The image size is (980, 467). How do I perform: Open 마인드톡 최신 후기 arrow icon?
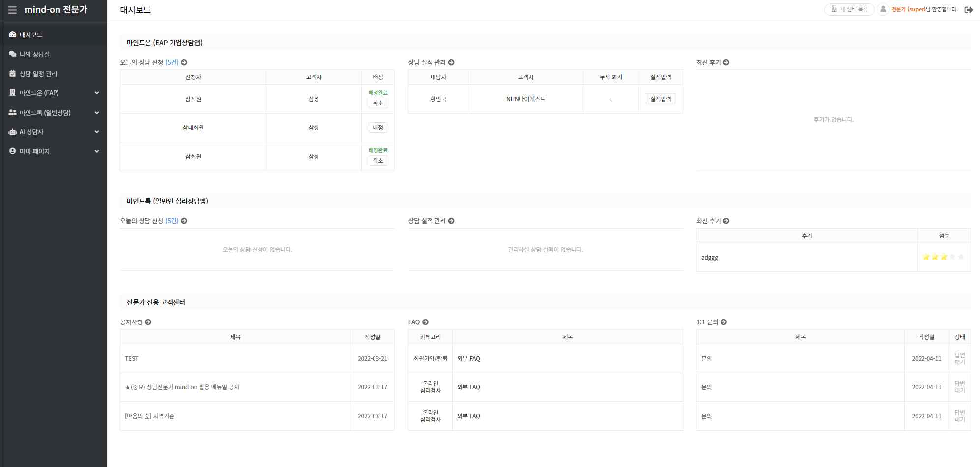pyautogui.click(x=726, y=221)
